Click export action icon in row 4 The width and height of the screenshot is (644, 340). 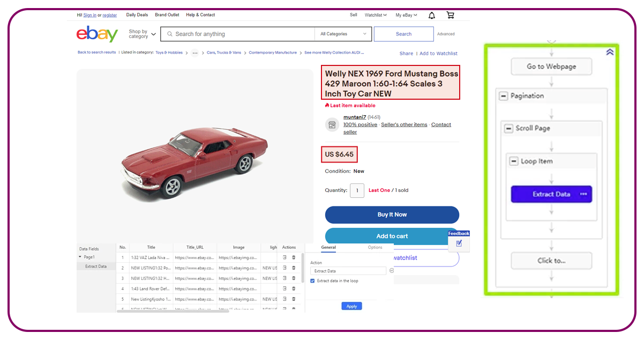[285, 289]
